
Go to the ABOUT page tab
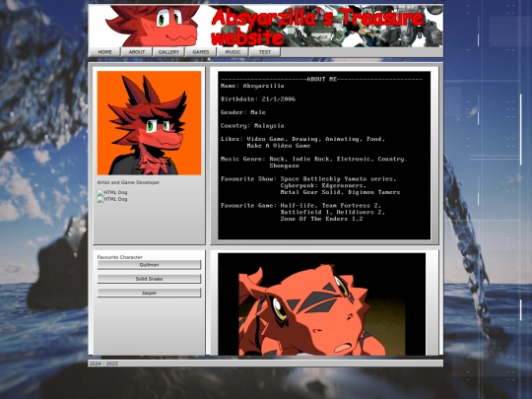tap(137, 52)
